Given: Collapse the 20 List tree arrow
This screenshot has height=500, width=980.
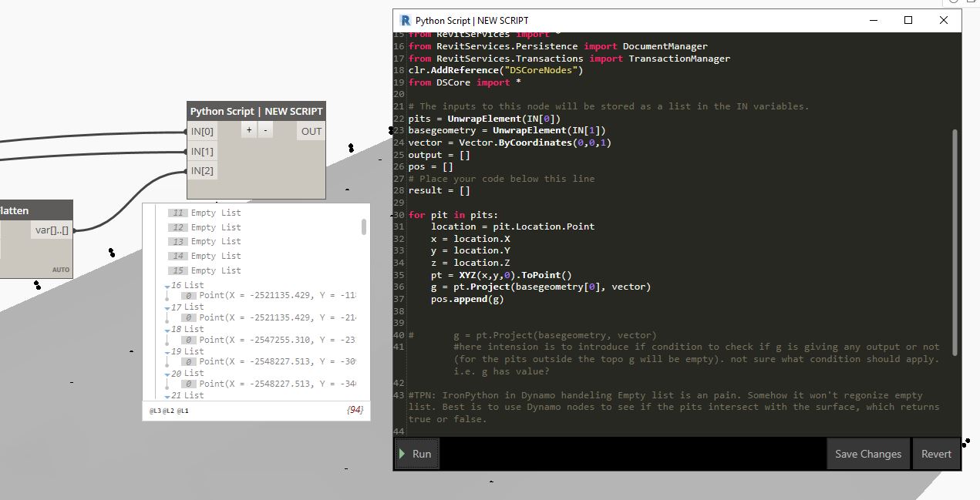Looking at the screenshot, I should coord(167,374).
